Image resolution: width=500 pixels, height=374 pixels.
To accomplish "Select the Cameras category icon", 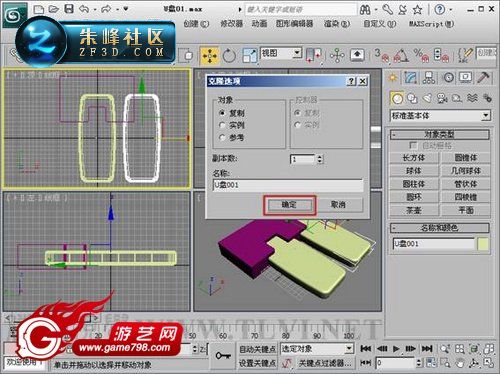I will 442,98.
